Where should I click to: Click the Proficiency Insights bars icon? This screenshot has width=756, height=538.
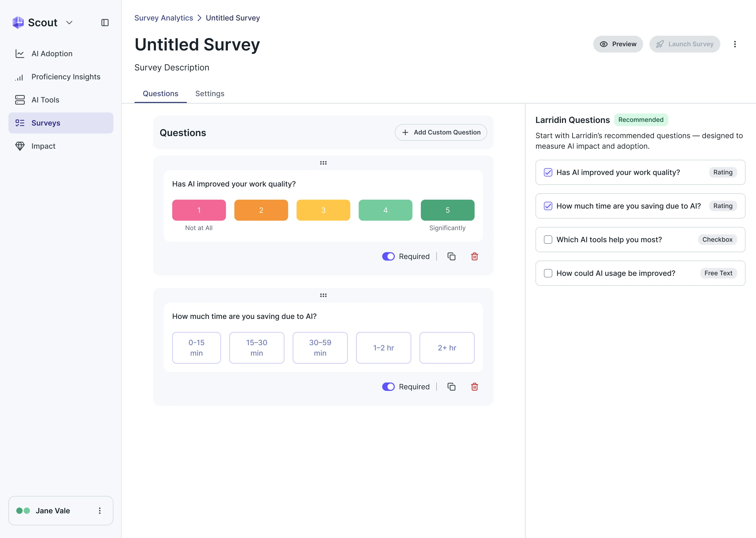click(19, 77)
